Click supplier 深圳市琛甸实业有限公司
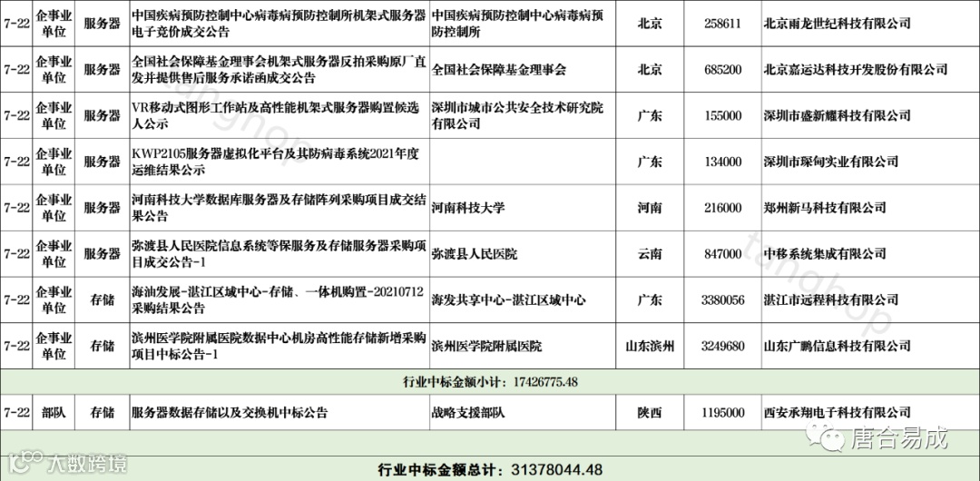Viewport: 980px width, 481px height. [x=830, y=162]
